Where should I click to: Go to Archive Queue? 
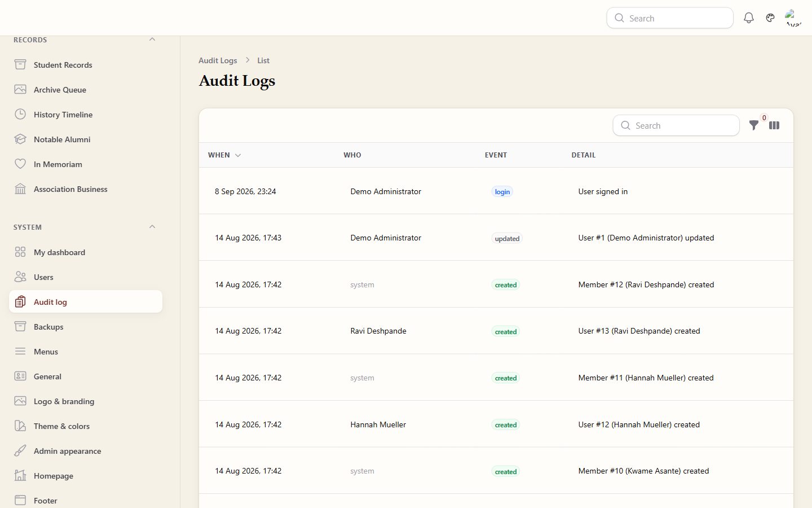86,89
